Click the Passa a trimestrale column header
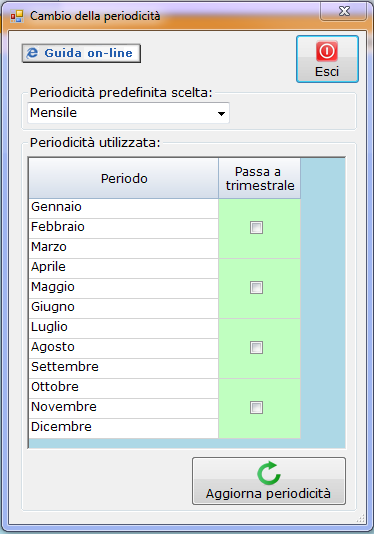The width and height of the screenshot is (374, 534). click(260, 178)
